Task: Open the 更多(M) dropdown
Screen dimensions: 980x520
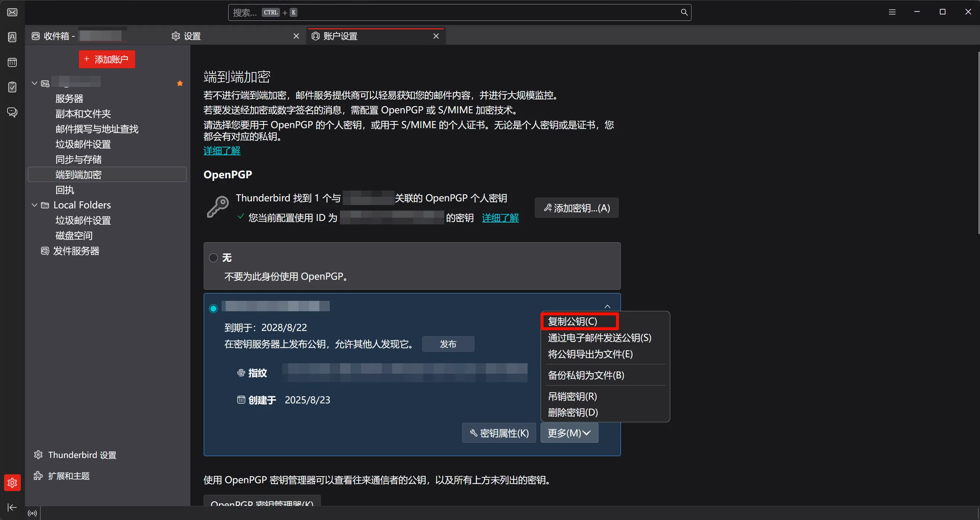Action: point(569,433)
